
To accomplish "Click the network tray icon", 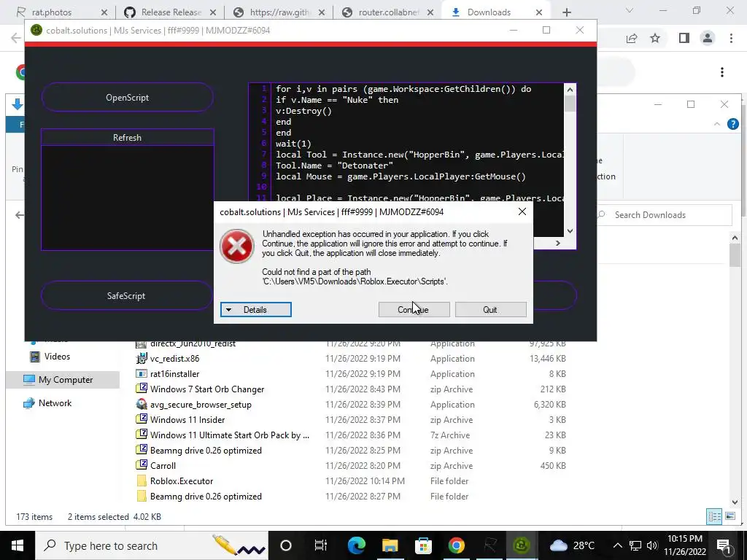I will [635, 545].
